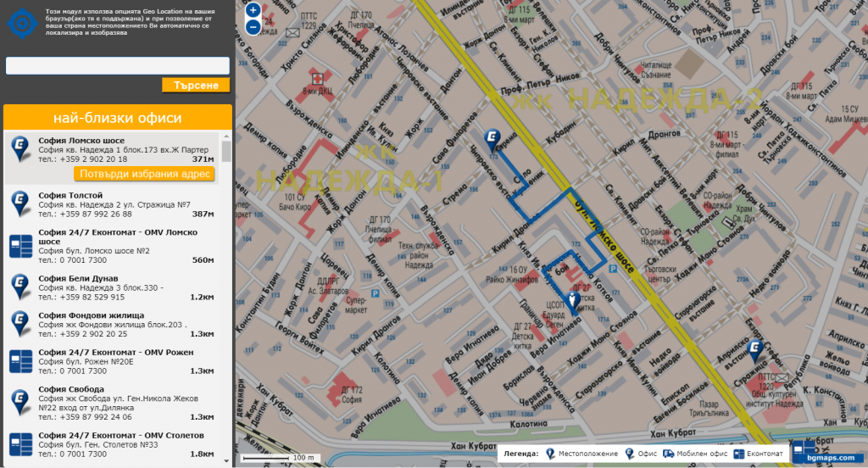Click the най-близки офиси panel header
This screenshot has height=468, width=868.
[x=118, y=118]
